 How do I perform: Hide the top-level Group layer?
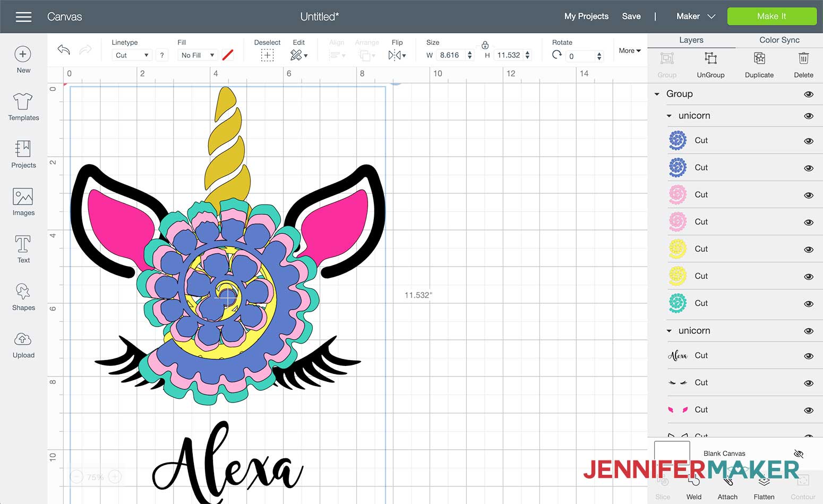pyautogui.click(x=809, y=94)
